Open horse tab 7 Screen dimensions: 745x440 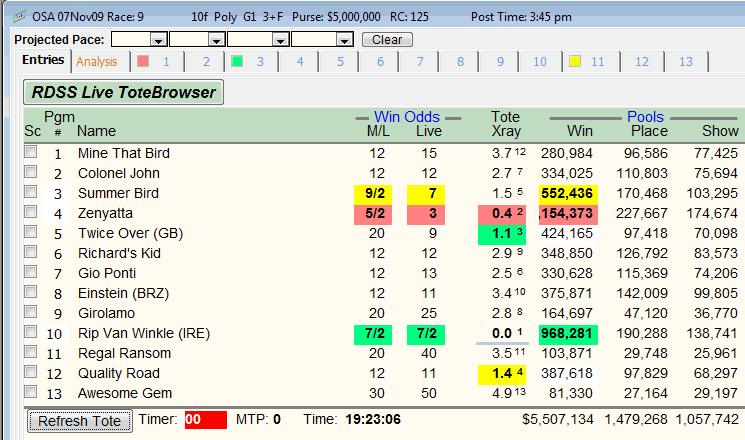coord(420,62)
